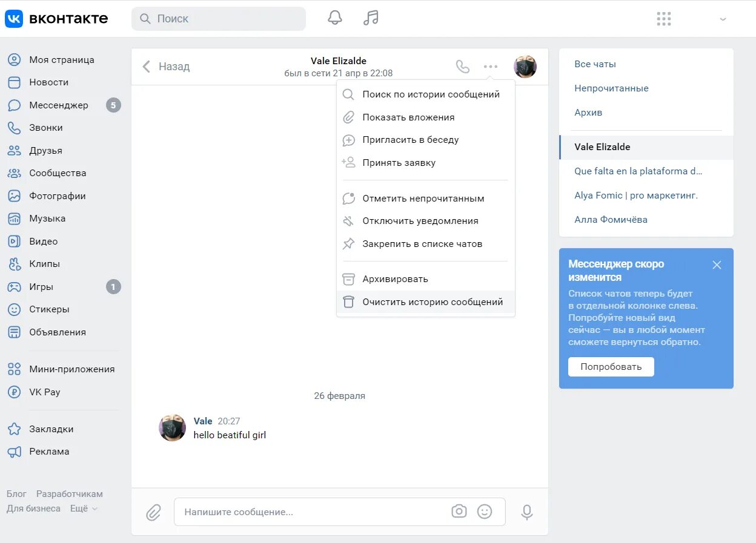The height and width of the screenshot is (543, 756).
Task: Click the microphone voice message icon
Action: [x=527, y=512]
